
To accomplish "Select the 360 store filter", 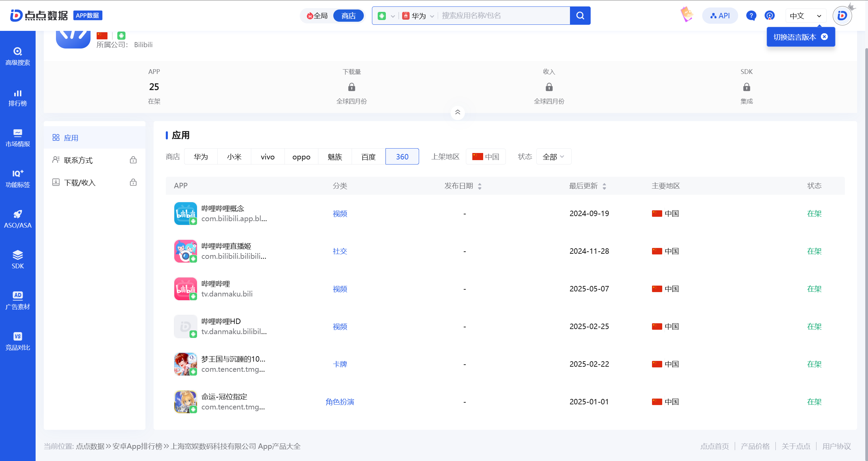I will point(402,157).
